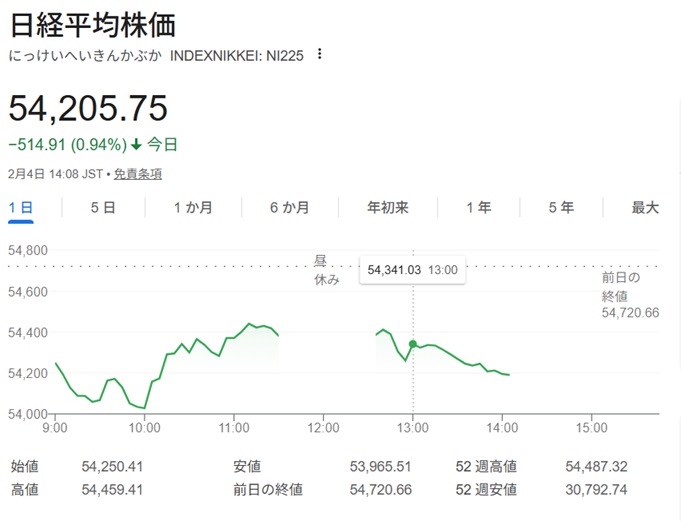Open the three-dot more options menu

click(x=320, y=54)
